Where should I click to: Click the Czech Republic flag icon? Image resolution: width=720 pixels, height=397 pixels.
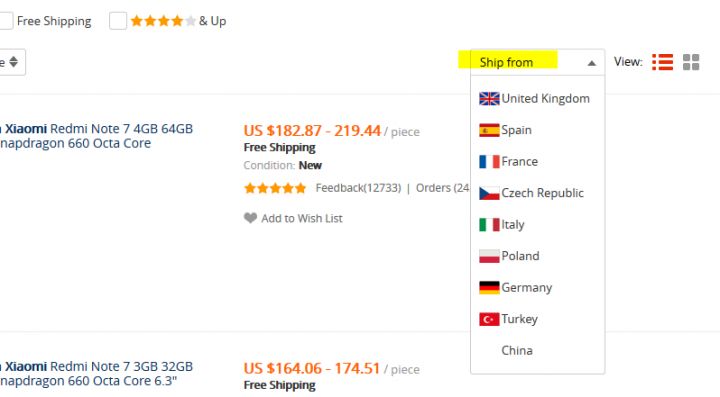pos(489,193)
